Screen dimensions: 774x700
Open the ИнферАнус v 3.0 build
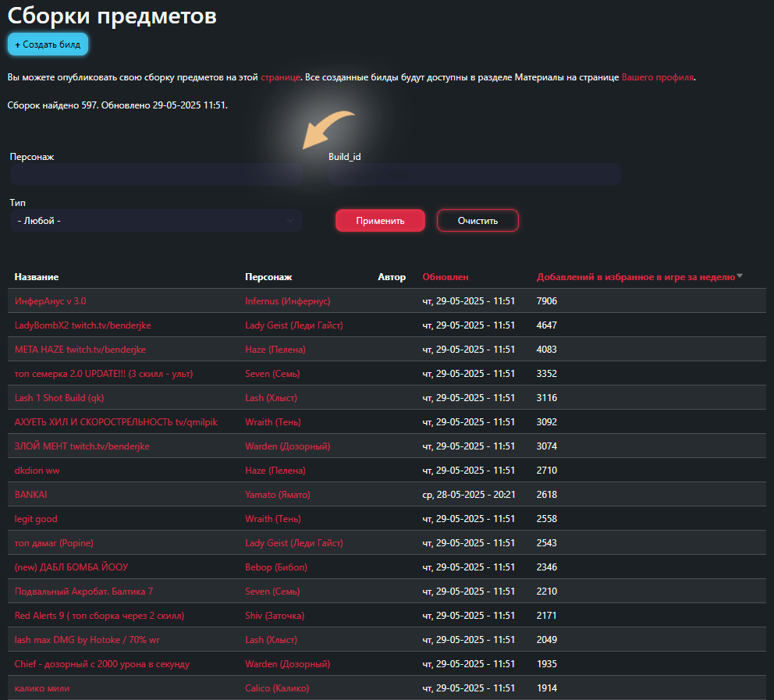(x=51, y=301)
